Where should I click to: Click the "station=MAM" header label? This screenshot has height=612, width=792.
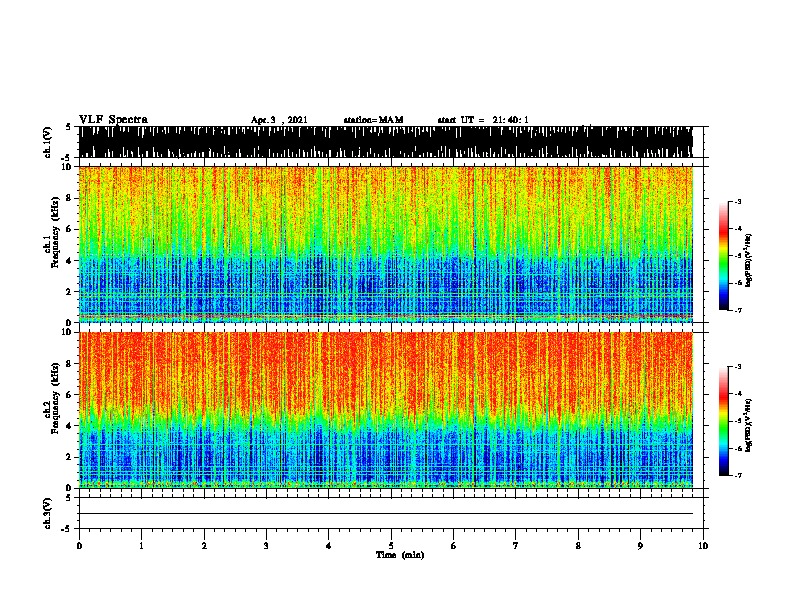click(373, 120)
